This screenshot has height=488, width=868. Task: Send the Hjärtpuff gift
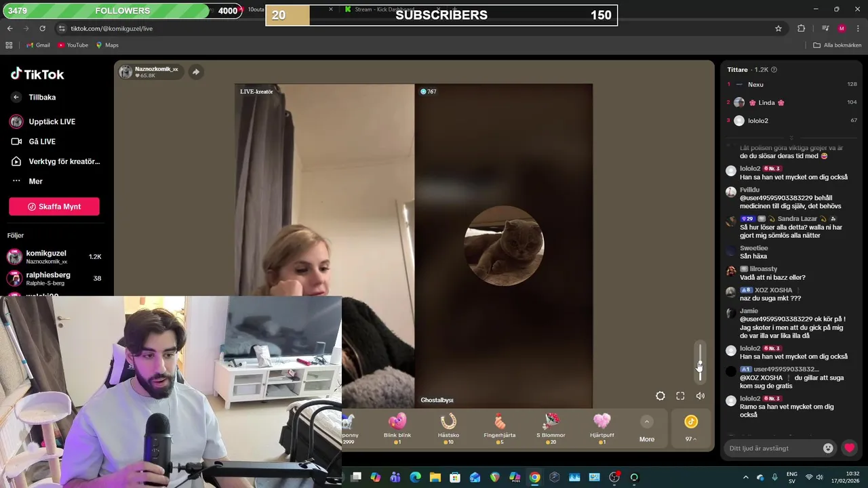602,428
